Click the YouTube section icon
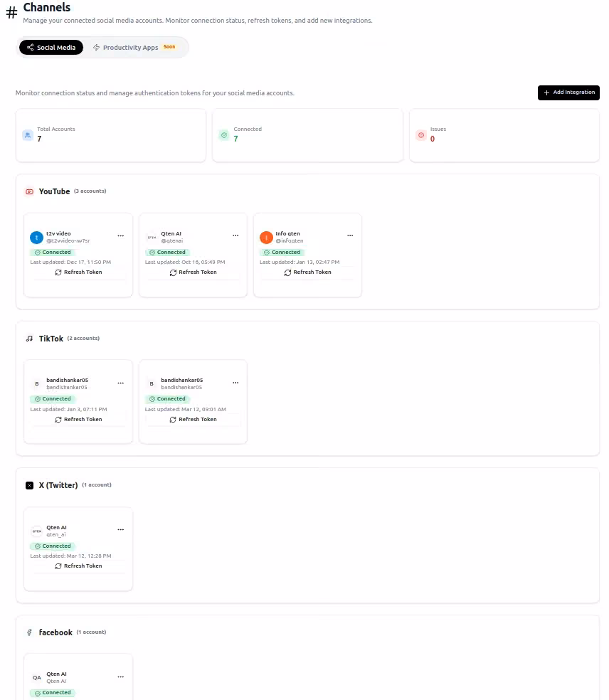 pyautogui.click(x=29, y=191)
